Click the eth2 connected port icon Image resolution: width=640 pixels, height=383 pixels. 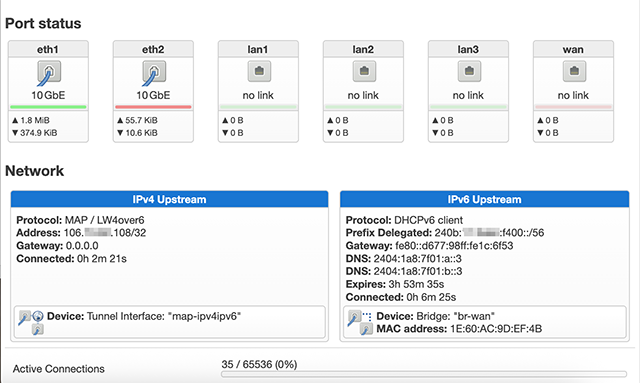click(x=153, y=73)
